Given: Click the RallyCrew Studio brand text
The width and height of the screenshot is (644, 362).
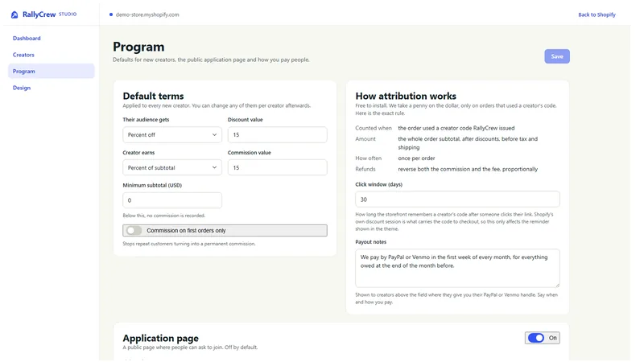Looking at the screenshot, I should click(49, 14).
